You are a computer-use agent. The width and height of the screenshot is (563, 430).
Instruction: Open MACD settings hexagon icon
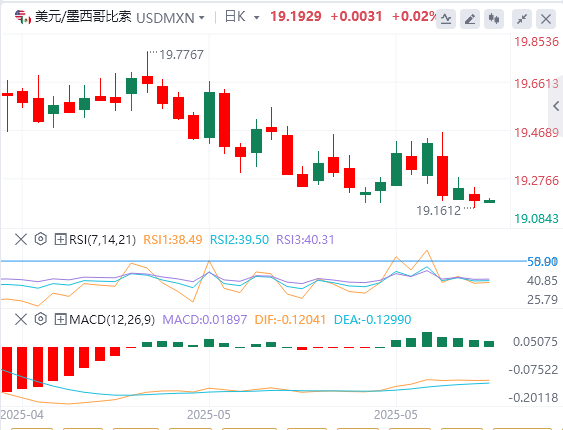point(41,319)
